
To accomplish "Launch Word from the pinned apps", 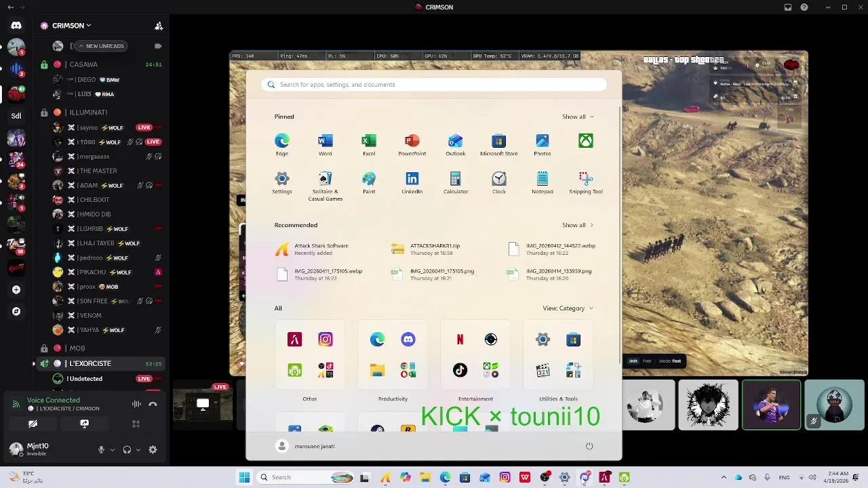I will pyautogui.click(x=325, y=144).
